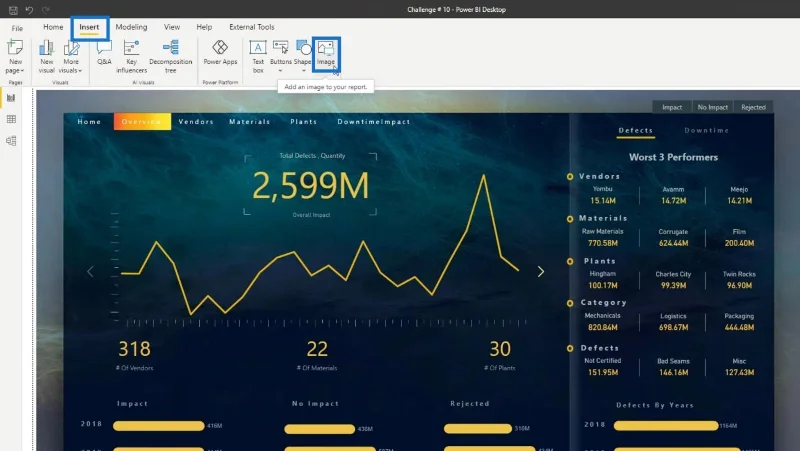Insert a Decomposition tree visual

coord(170,57)
